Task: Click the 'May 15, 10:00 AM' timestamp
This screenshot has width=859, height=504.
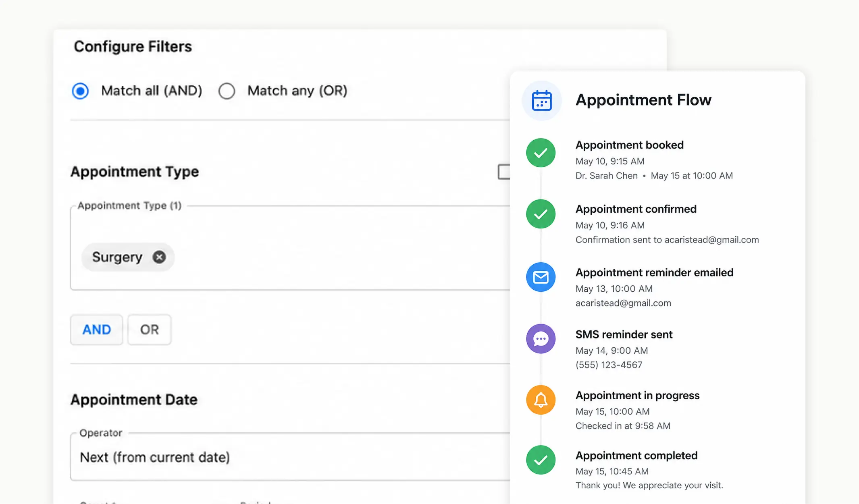Action: coord(612,411)
